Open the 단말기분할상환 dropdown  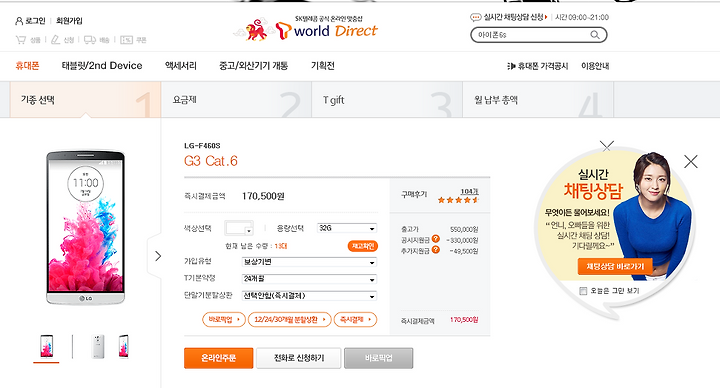coord(309,296)
